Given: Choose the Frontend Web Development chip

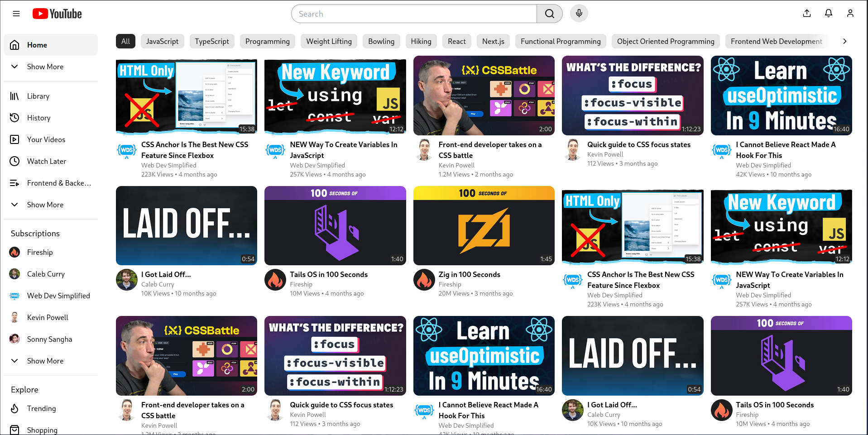Looking at the screenshot, I should click(776, 41).
